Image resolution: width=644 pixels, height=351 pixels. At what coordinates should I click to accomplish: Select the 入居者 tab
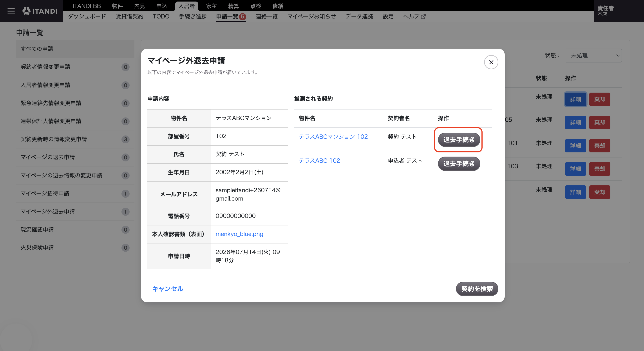coord(186,6)
